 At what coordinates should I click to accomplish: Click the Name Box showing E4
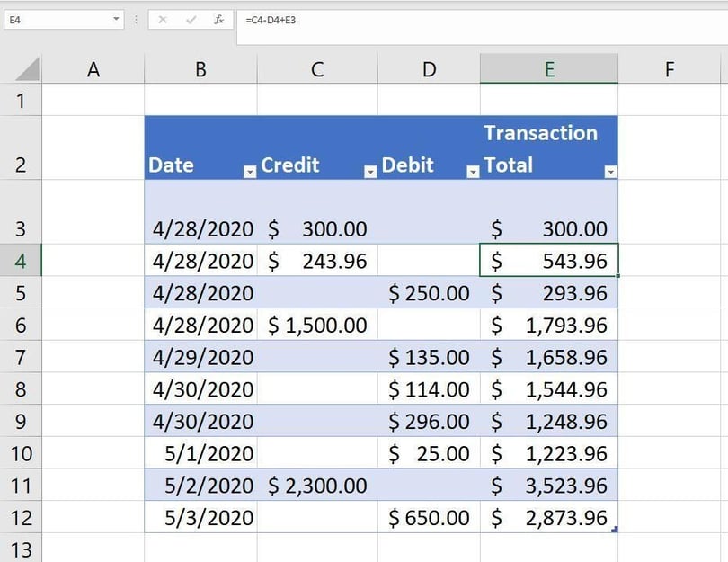point(54,19)
